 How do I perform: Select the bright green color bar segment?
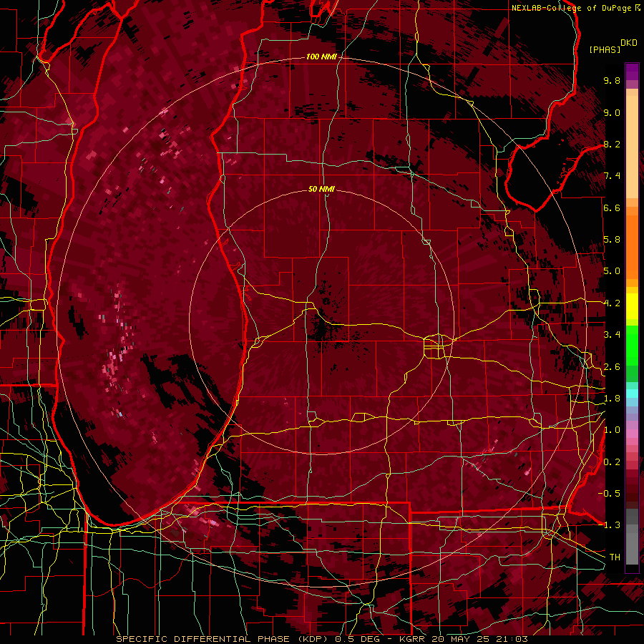pos(632,345)
